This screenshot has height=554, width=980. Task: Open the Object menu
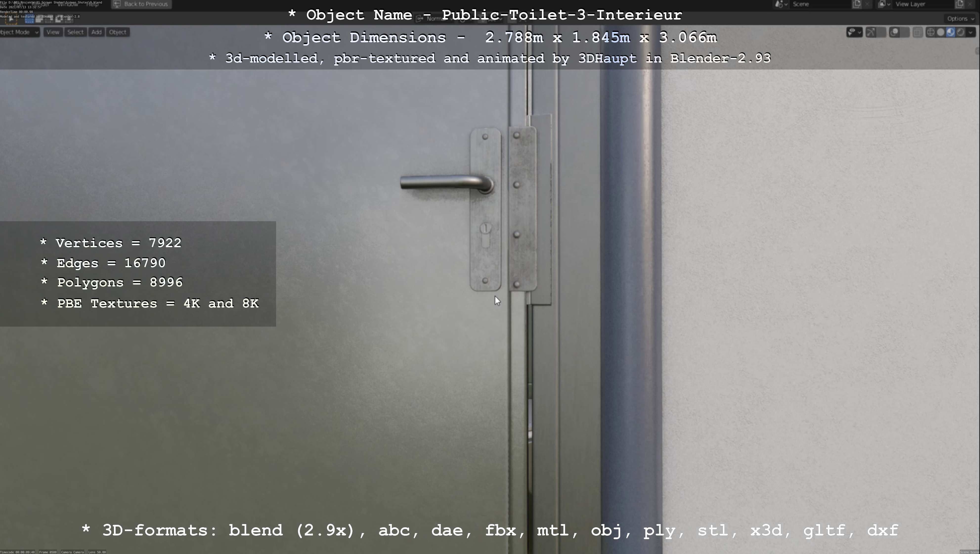[x=118, y=32]
